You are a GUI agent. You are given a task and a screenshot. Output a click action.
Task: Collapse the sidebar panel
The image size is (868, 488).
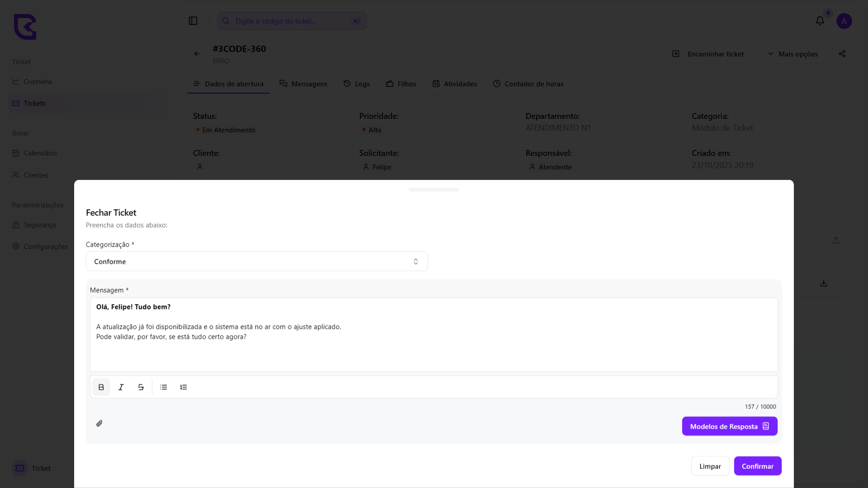coord(193,21)
